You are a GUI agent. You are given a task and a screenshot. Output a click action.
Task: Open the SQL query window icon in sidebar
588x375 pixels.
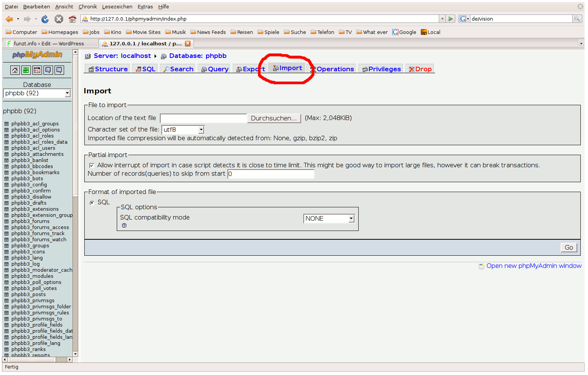tap(37, 70)
